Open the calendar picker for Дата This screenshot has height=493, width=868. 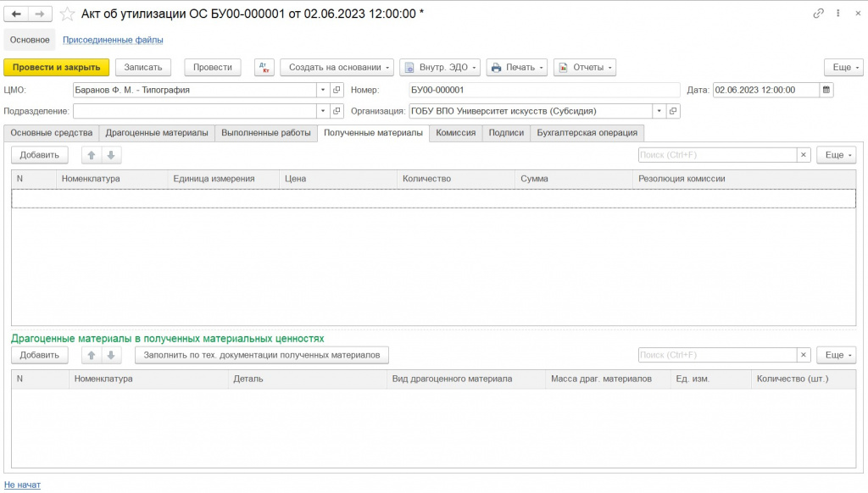826,90
